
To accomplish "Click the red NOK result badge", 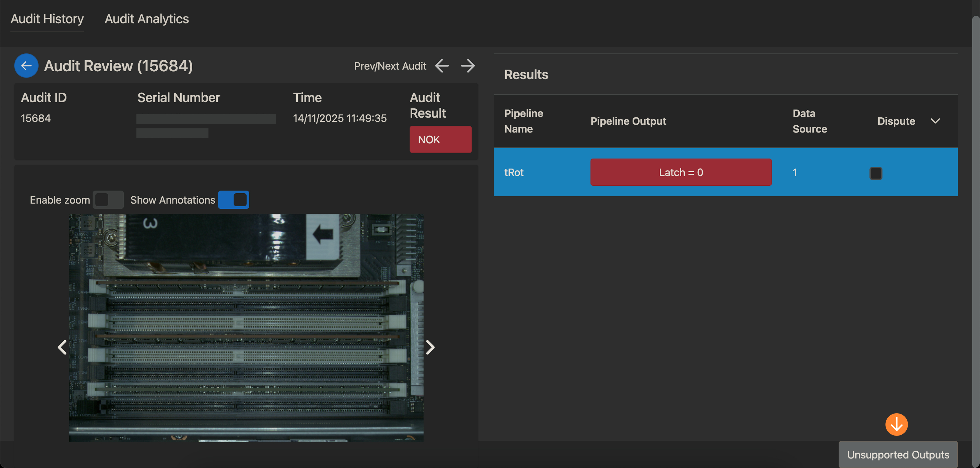I will (x=440, y=139).
